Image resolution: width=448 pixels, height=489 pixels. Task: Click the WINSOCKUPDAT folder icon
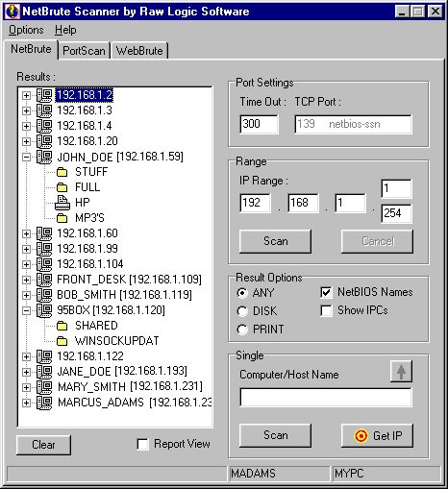[x=62, y=341]
